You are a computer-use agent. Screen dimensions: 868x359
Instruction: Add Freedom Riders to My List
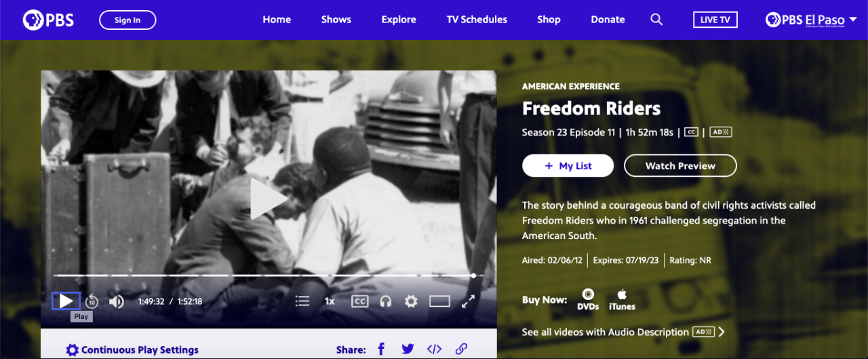[568, 166]
